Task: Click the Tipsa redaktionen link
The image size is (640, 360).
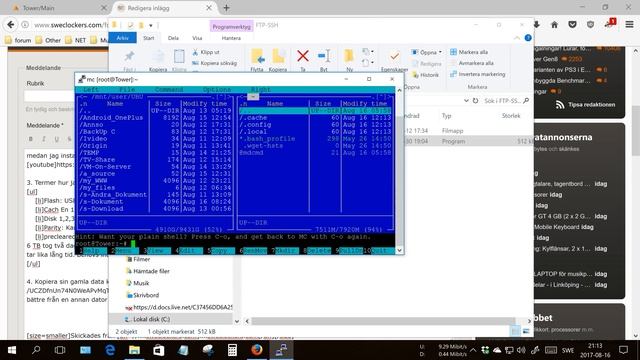Action: pos(585,104)
